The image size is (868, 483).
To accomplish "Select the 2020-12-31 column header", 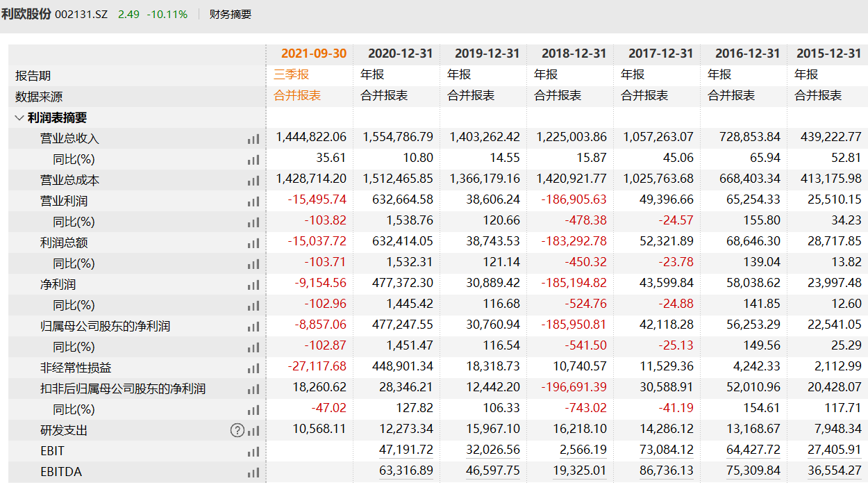I will [x=400, y=54].
